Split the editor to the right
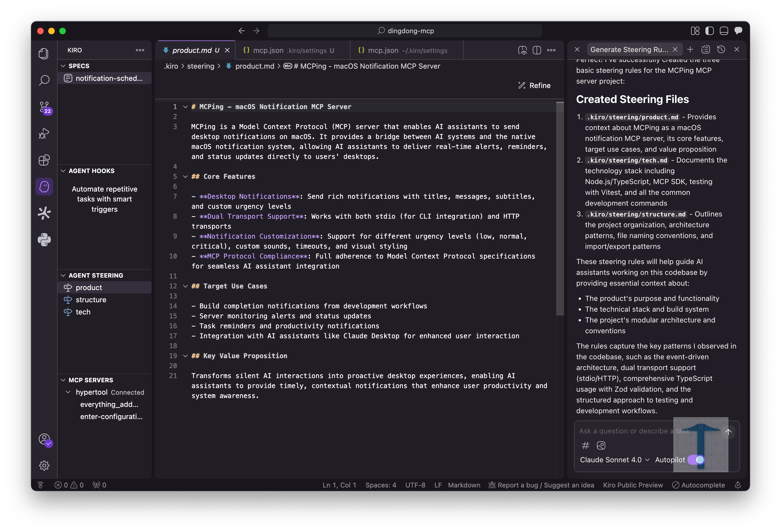The width and height of the screenshot is (781, 532). (537, 50)
